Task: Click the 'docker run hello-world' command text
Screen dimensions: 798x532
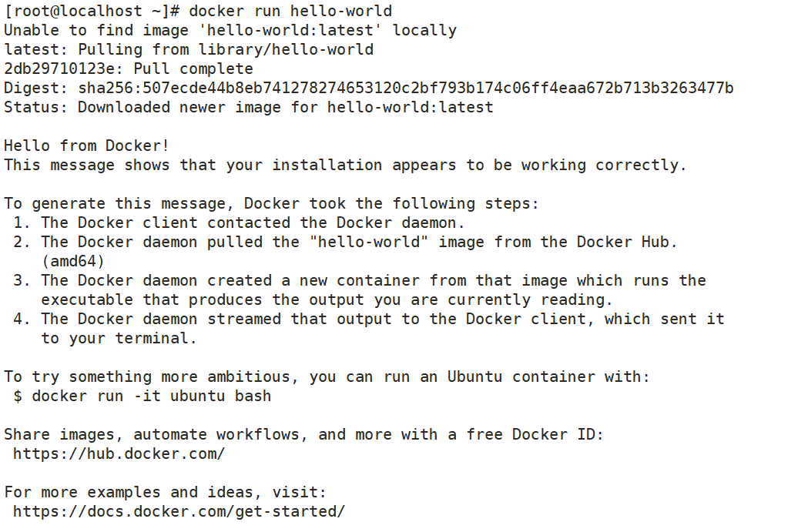Action: [290, 11]
